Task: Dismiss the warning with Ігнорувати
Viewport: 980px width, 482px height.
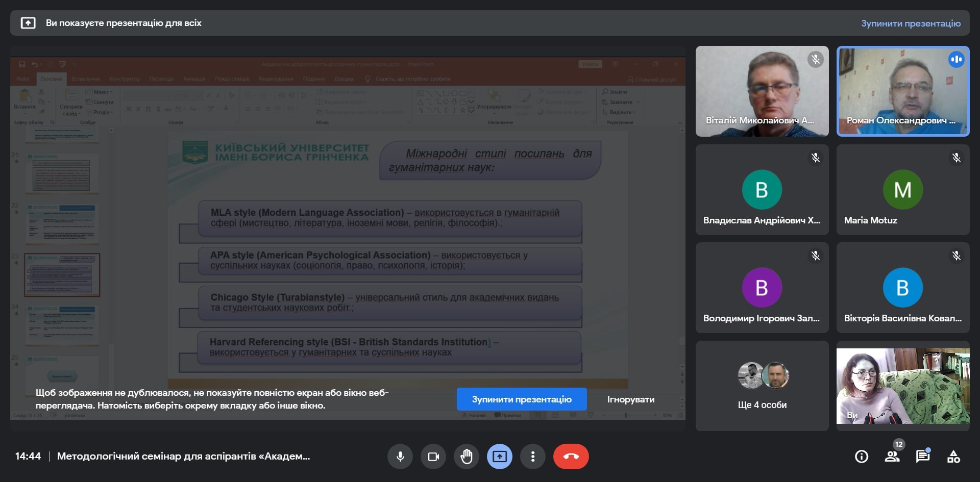Action: tap(631, 399)
